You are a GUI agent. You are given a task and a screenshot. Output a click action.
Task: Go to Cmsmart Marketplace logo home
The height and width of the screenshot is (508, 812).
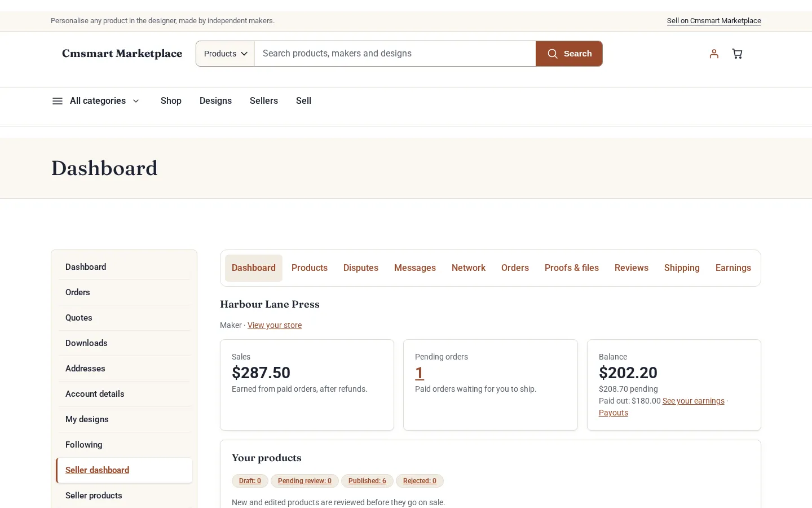point(122,54)
